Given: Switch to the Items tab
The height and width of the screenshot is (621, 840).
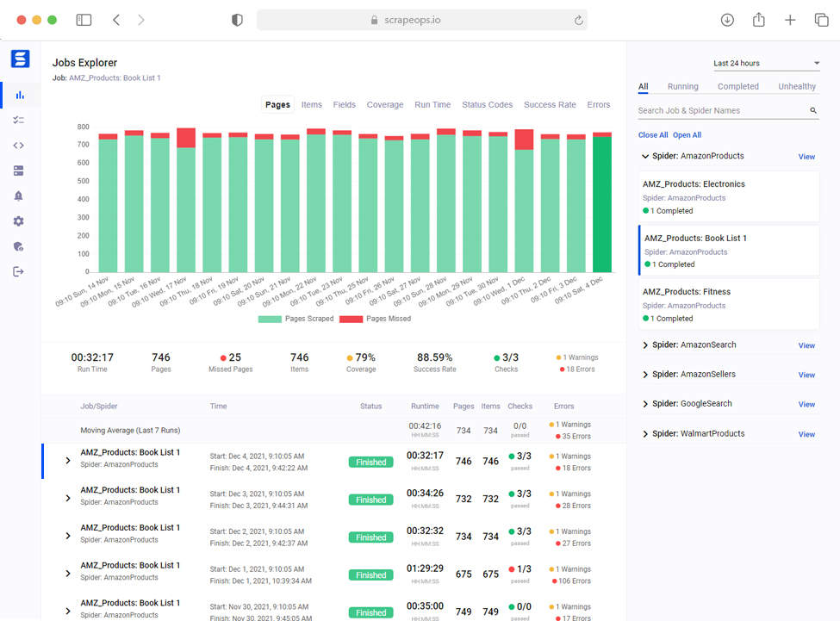Looking at the screenshot, I should [x=311, y=104].
